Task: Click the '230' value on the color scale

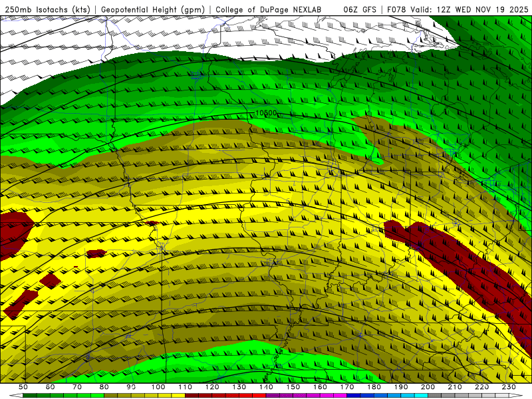Action: coord(509,387)
